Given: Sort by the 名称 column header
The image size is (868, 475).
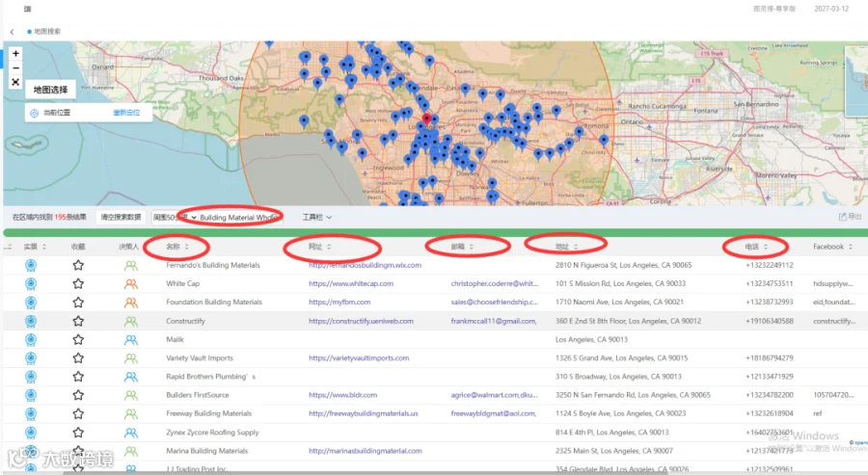Looking at the screenshot, I should [x=177, y=247].
